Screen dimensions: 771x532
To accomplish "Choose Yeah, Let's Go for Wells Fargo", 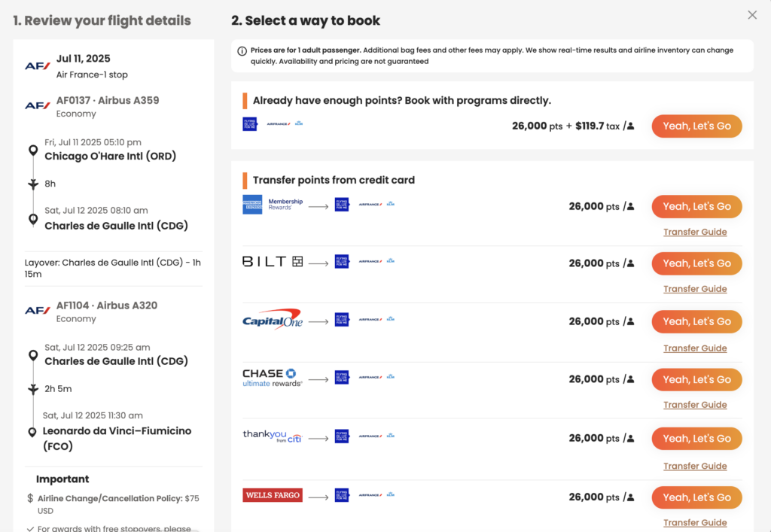I will pos(696,497).
